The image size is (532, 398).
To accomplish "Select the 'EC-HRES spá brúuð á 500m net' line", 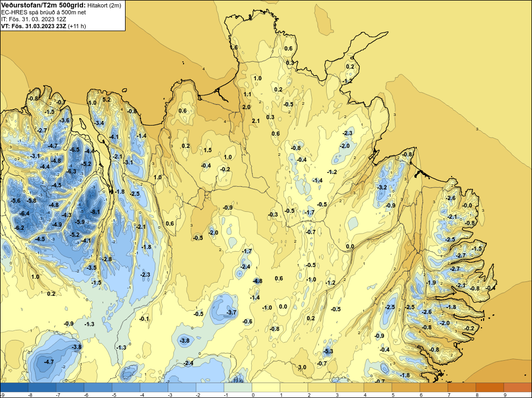I will tap(44, 12).
